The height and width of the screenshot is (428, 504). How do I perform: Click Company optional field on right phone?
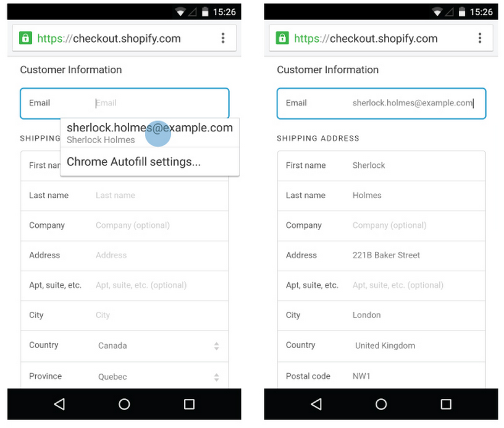pyautogui.click(x=381, y=225)
